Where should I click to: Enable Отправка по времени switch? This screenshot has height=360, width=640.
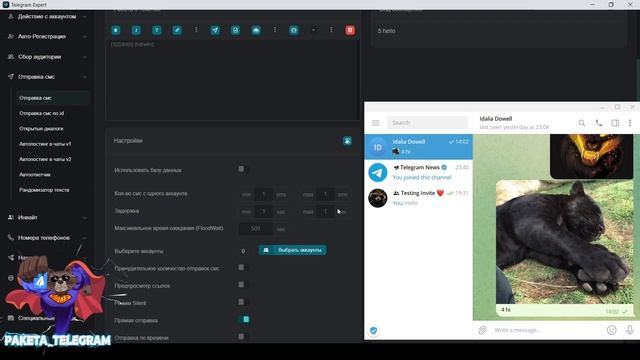click(x=243, y=337)
